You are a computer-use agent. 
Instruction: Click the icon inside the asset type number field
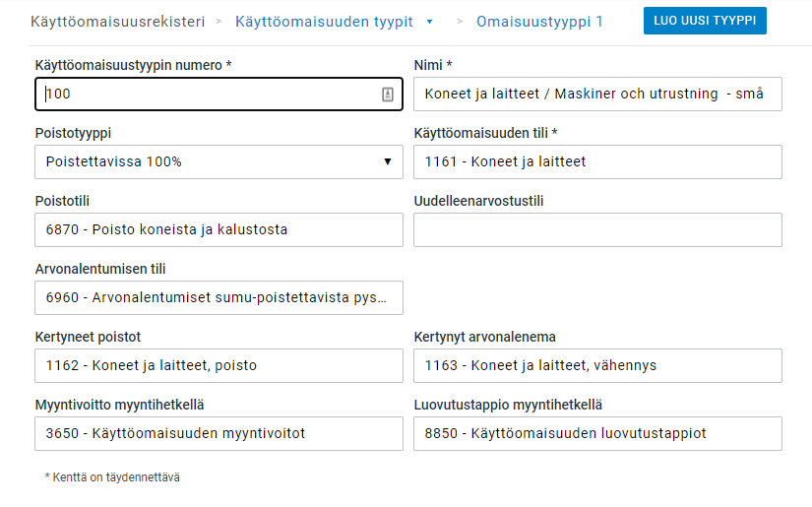387,95
